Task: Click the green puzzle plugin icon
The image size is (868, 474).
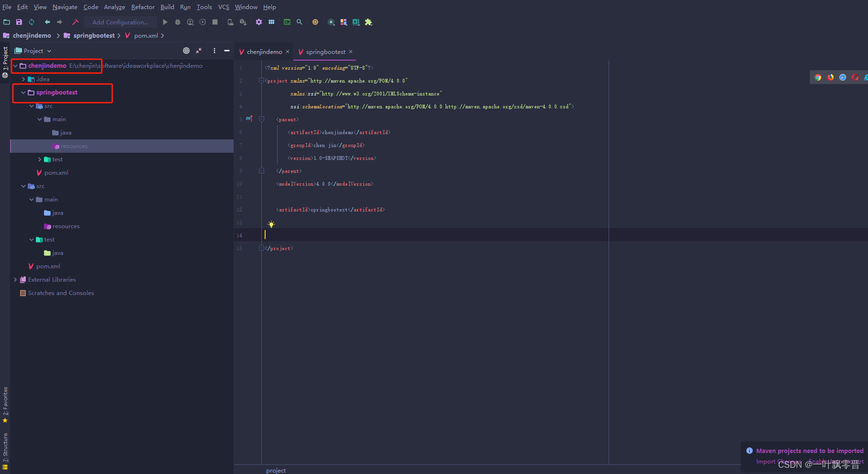Action: [368, 22]
